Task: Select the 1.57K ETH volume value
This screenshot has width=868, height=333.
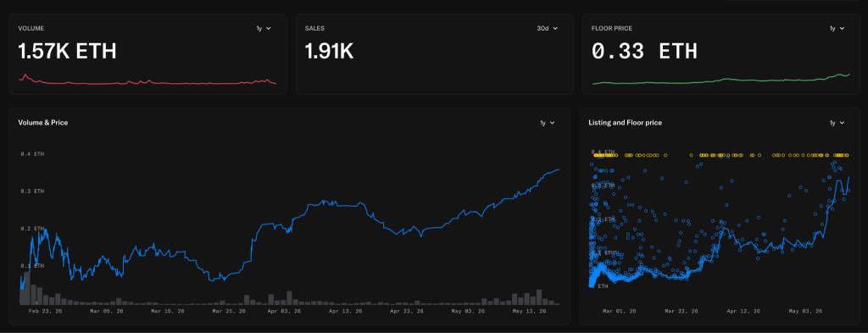Action: [x=67, y=52]
